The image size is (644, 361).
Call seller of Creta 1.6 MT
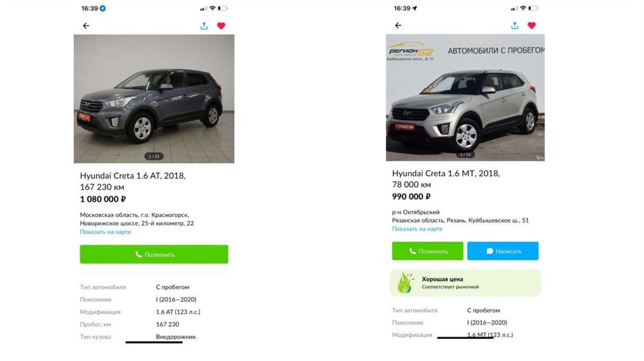click(428, 251)
